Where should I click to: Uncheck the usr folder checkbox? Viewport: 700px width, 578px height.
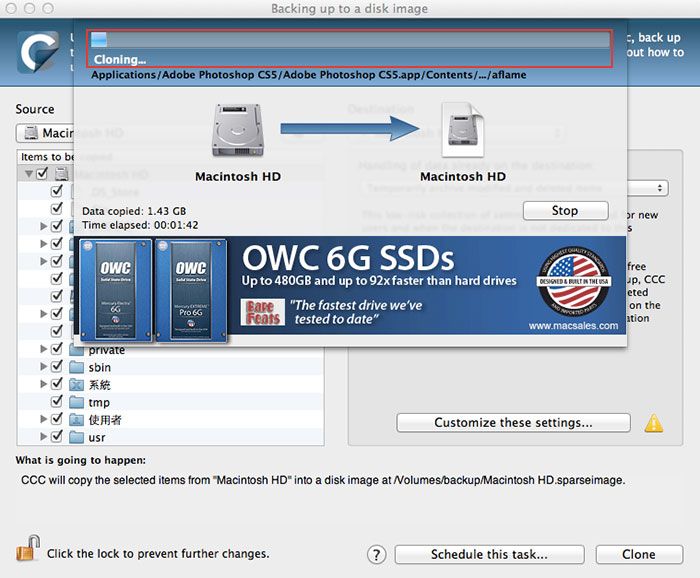coord(57,436)
